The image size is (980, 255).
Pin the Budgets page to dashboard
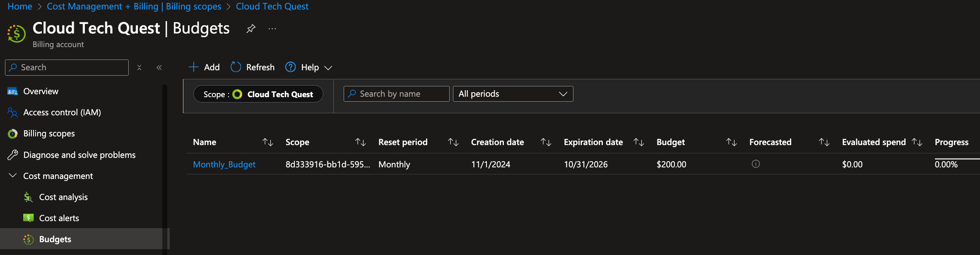(x=251, y=29)
